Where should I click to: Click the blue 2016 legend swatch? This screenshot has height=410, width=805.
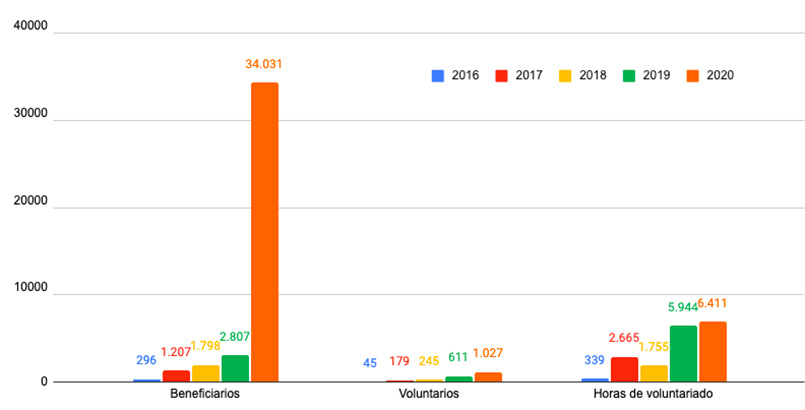[x=438, y=75]
